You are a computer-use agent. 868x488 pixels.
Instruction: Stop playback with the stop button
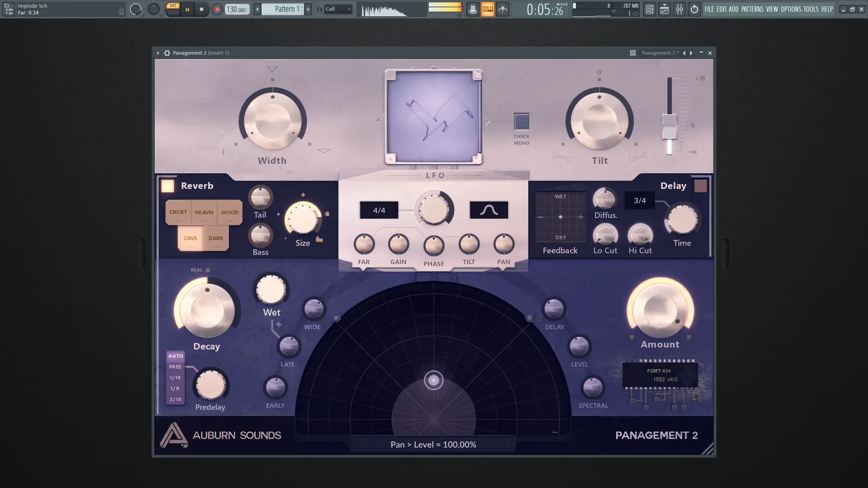[202, 9]
